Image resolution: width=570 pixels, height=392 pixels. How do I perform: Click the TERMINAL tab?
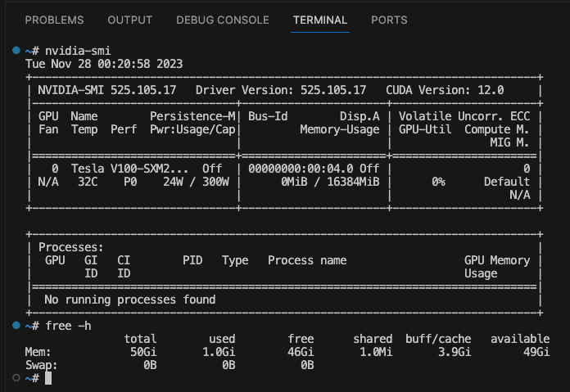(320, 20)
